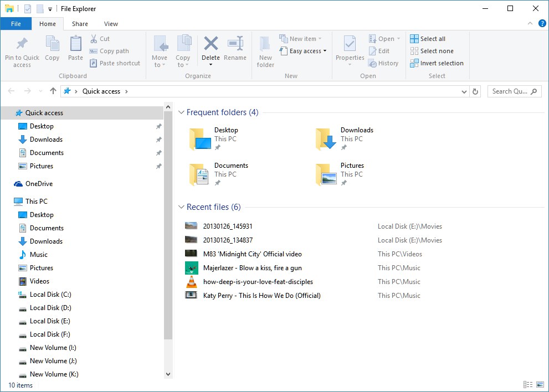Open the Desktop frequent folder icon
The image size is (549, 392).
(x=200, y=140)
